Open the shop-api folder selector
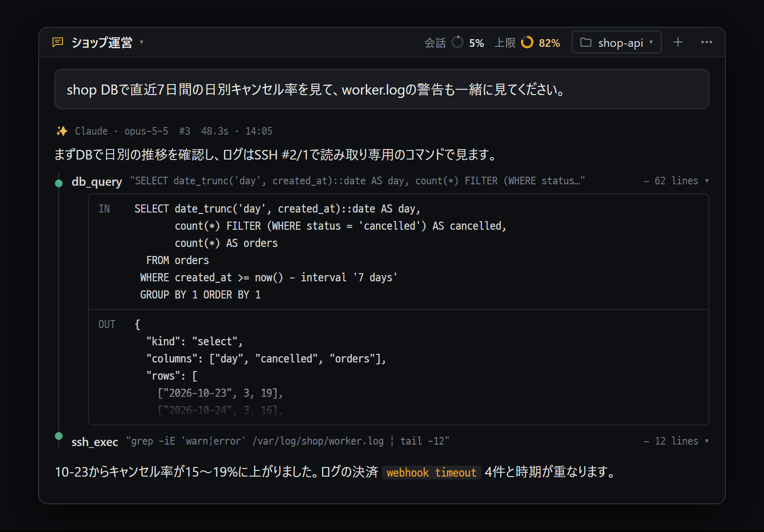Image resolution: width=764 pixels, height=532 pixels. [616, 42]
